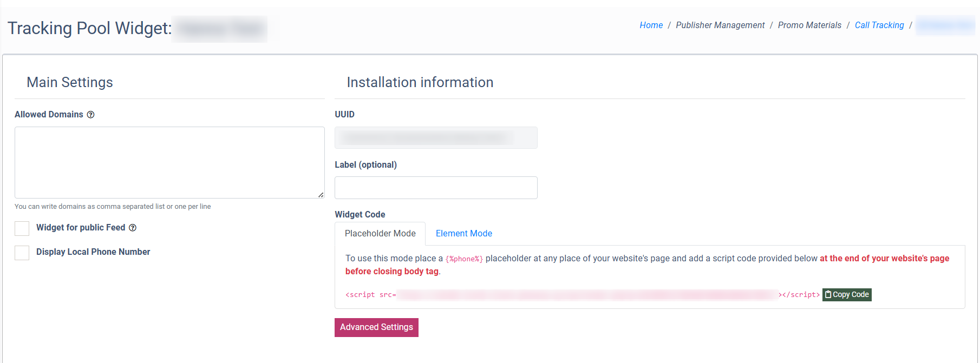Click the Installation information heading
Screen dimensions: 980x363
pyautogui.click(x=420, y=82)
